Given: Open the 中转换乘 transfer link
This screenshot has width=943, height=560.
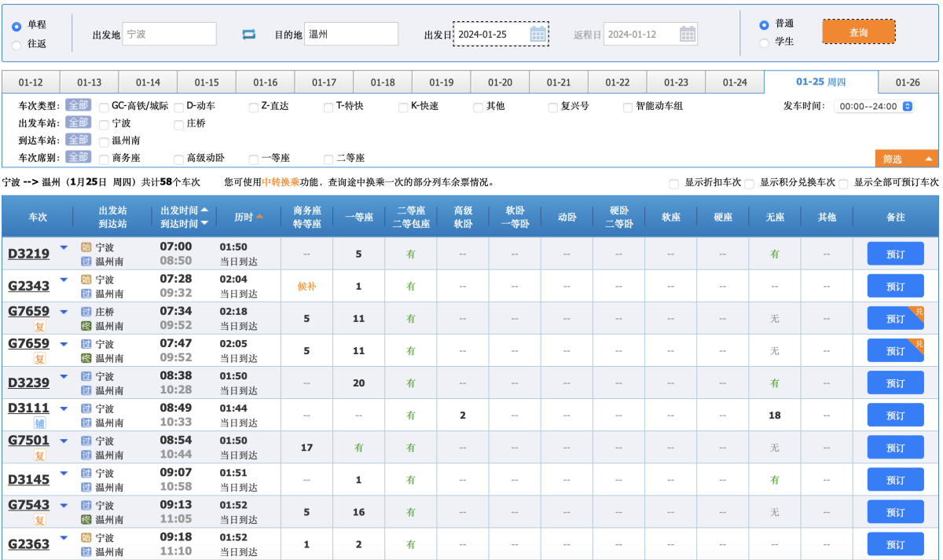Looking at the screenshot, I should [281, 182].
